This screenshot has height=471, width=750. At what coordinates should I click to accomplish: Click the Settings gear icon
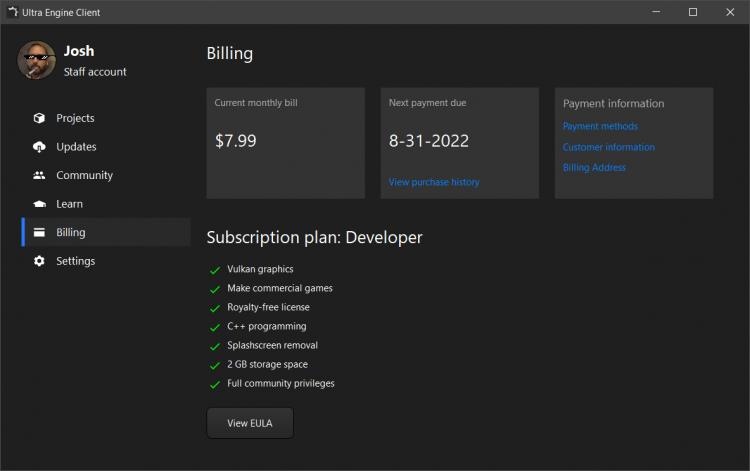39,261
